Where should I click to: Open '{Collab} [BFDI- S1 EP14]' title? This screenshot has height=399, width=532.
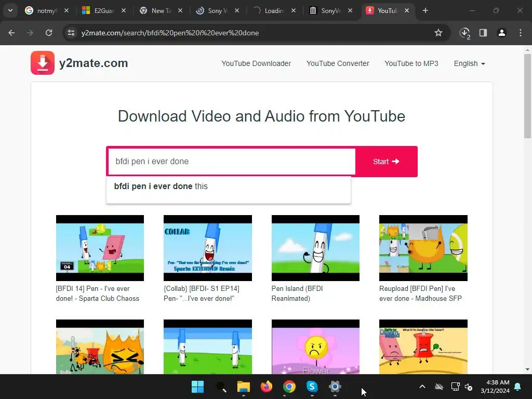(201, 294)
